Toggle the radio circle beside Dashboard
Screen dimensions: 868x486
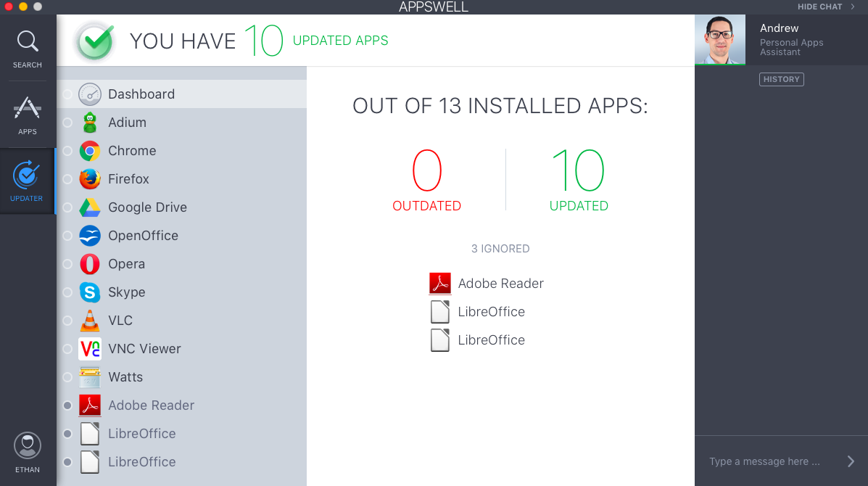coord(67,94)
